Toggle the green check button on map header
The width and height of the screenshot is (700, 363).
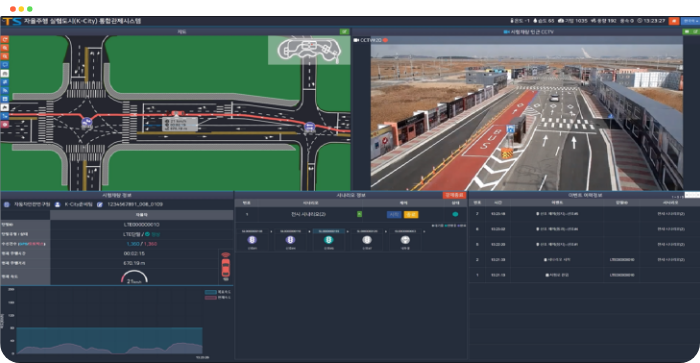344,32
